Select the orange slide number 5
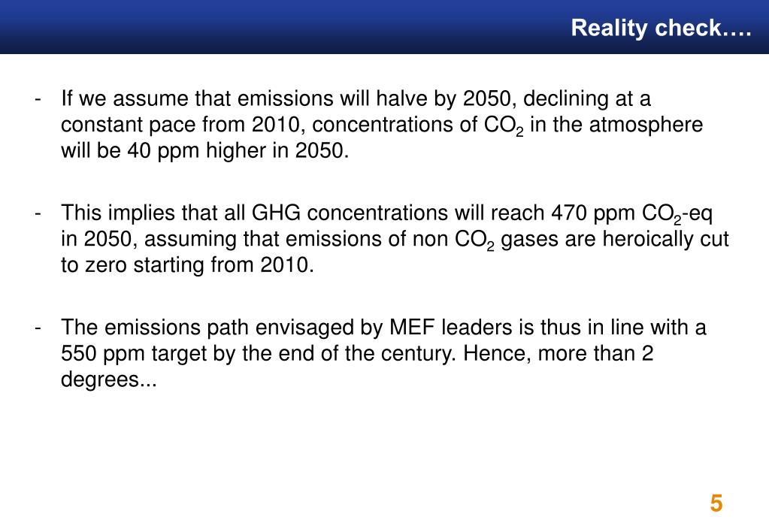 point(716,503)
